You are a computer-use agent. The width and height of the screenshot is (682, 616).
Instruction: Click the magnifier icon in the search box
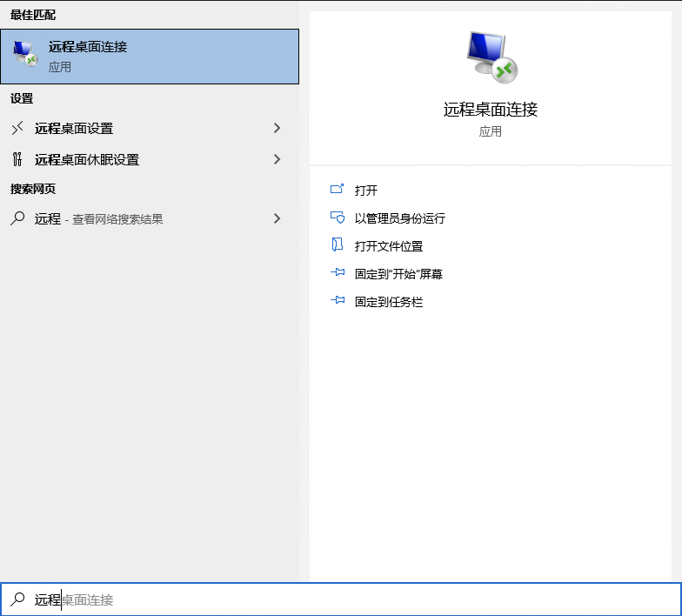pyautogui.click(x=17, y=599)
